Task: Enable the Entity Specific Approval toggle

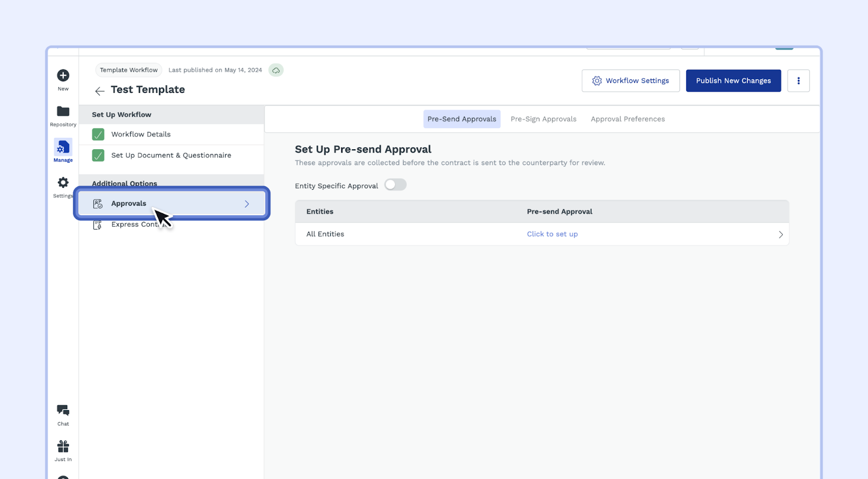Action: point(395,185)
